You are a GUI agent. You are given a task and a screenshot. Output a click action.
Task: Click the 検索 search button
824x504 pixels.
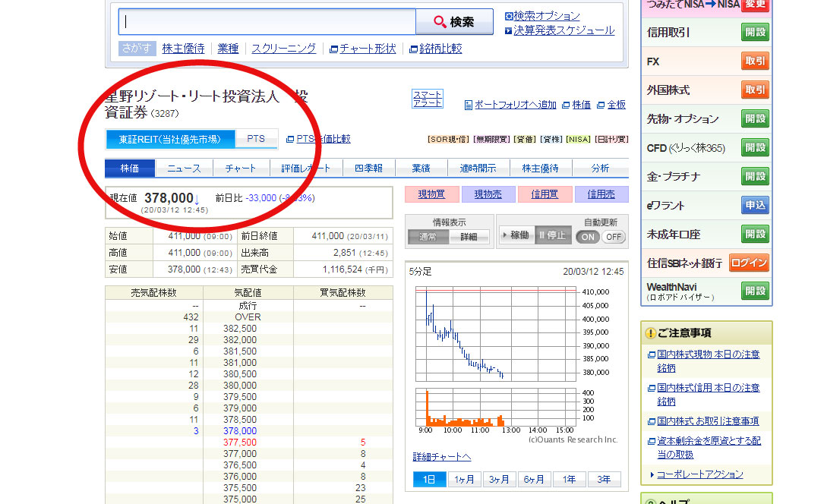coord(455,21)
